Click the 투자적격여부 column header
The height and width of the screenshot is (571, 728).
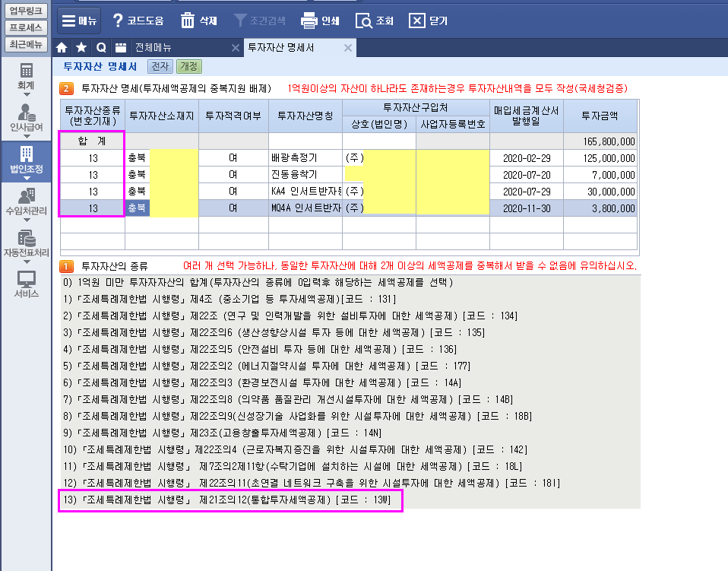(233, 116)
